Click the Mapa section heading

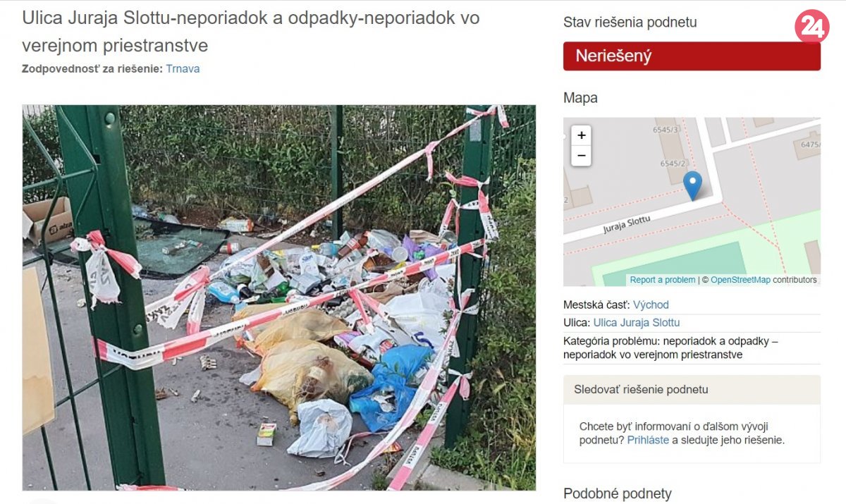pyautogui.click(x=580, y=98)
